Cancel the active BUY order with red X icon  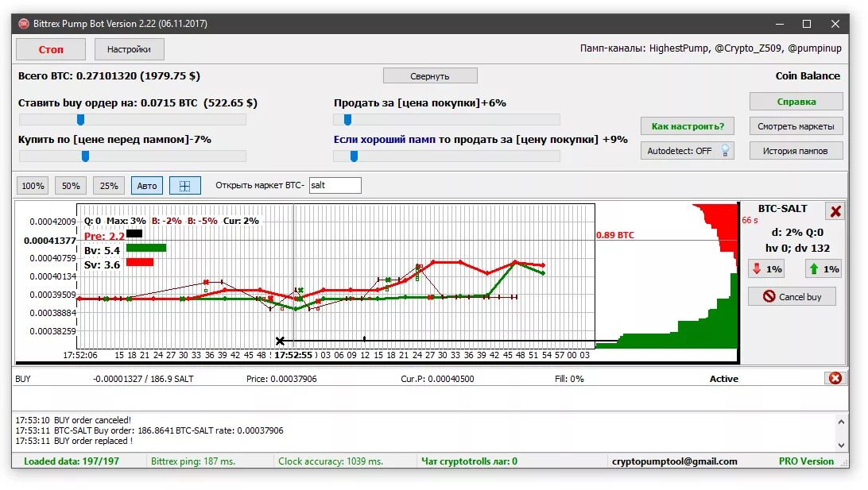[835, 378]
